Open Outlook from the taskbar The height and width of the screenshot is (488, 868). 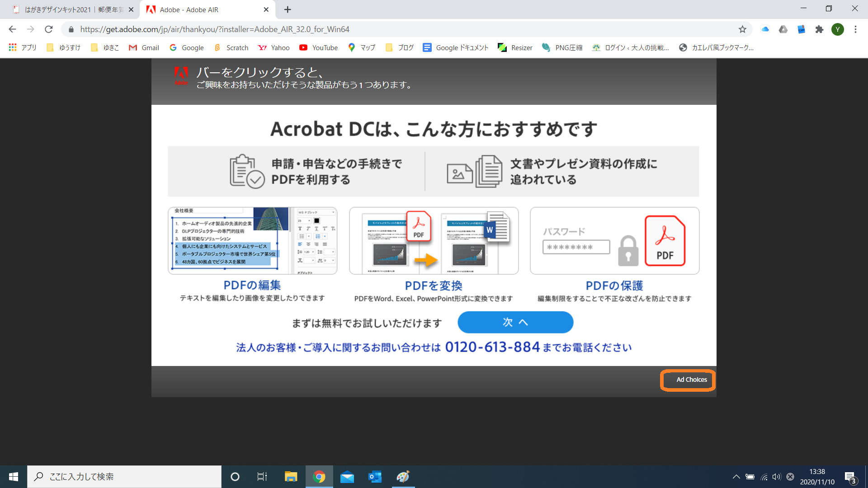pyautogui.click(x=375, y=477)
